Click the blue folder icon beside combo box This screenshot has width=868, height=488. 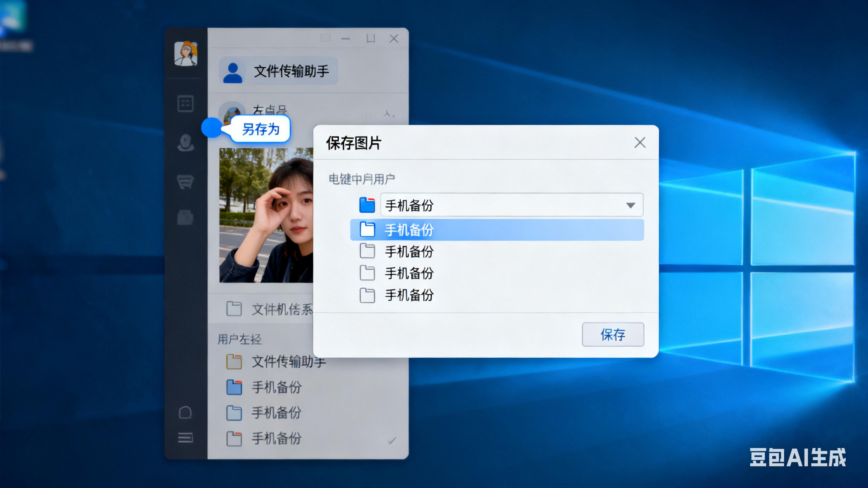tap(367, 205)
